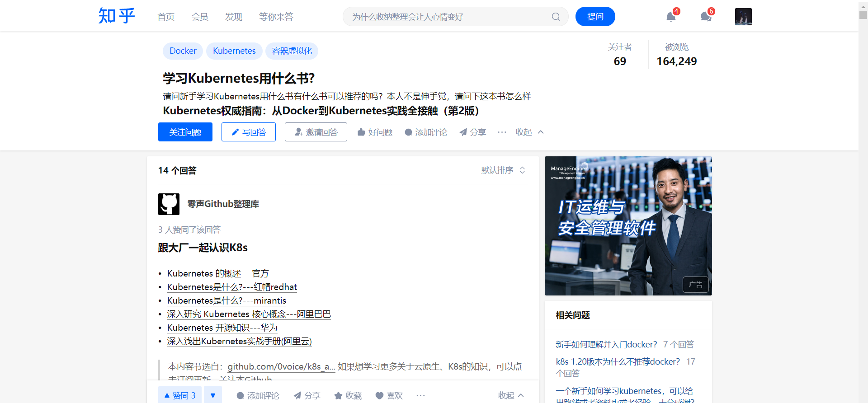Open the answer's three-dot more menu
This screenshot has width=868, height=403.
click(x=420, y=395)
